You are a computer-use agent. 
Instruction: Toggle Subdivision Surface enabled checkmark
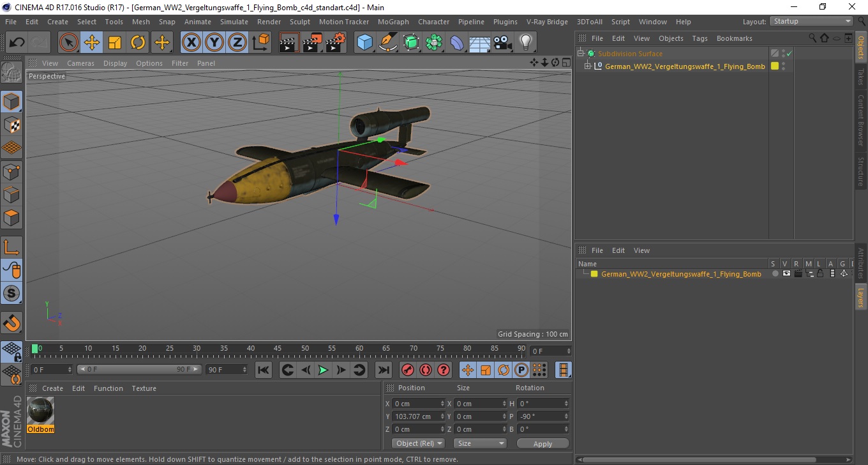pos(789,54)
